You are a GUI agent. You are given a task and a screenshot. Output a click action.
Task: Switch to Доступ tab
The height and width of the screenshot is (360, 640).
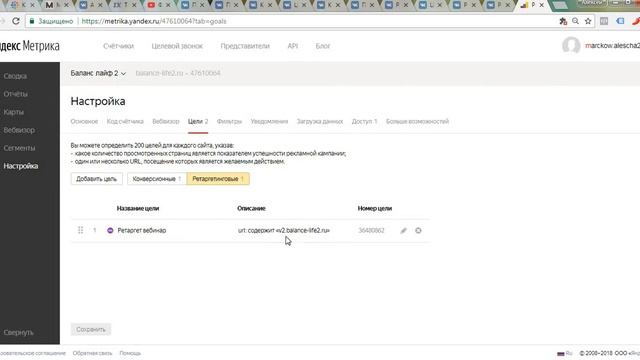(x=364, y=122)
